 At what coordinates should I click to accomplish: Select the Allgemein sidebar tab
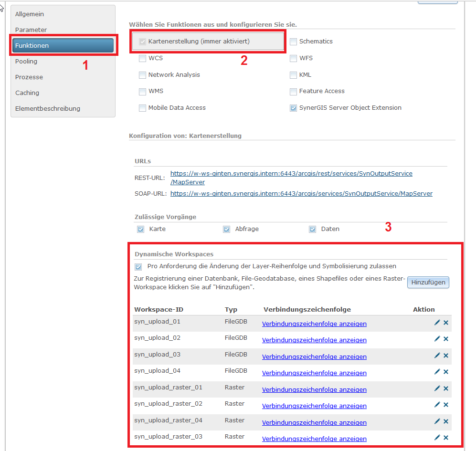coord(30,14)
